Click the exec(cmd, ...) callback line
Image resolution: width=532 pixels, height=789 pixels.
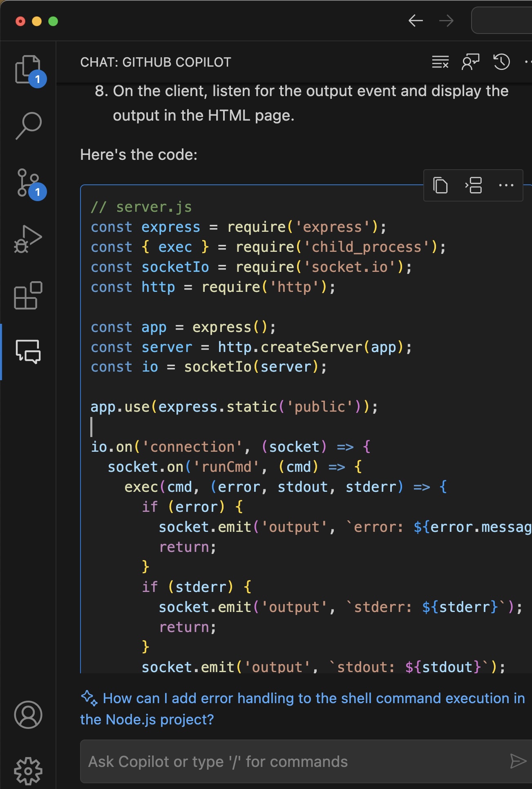(x=286, y=487)
